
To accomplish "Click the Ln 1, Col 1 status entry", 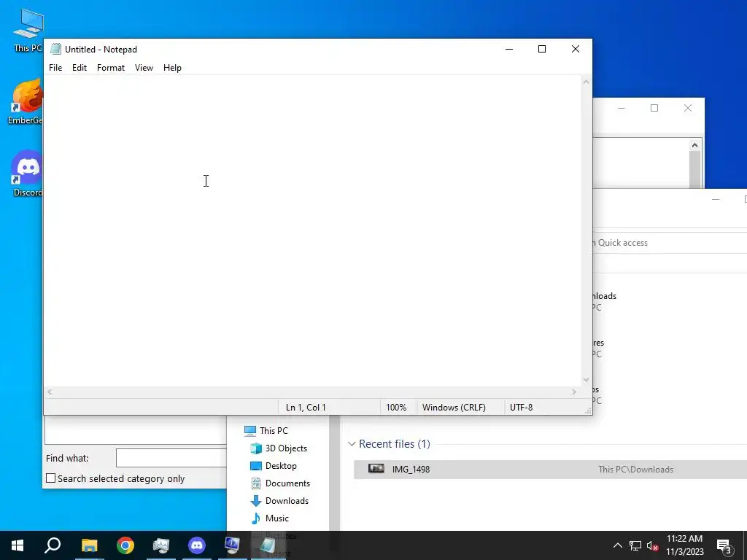I will click(306, 407).
